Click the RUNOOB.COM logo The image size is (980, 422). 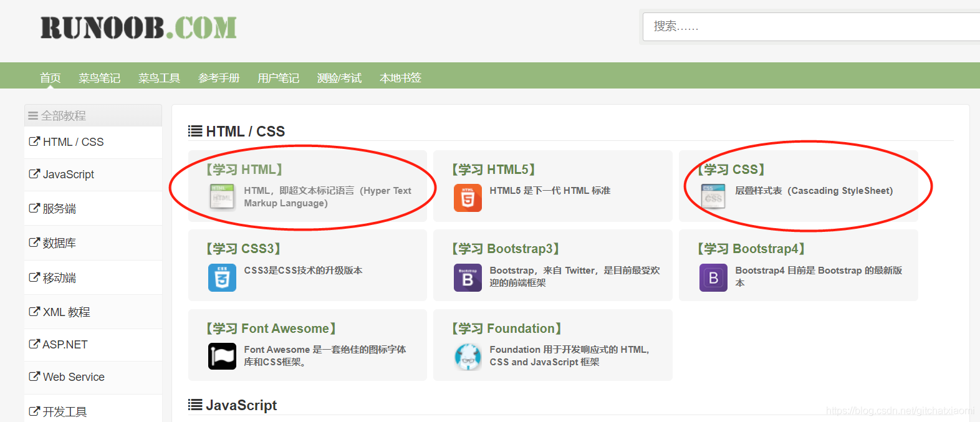[138, 28]
